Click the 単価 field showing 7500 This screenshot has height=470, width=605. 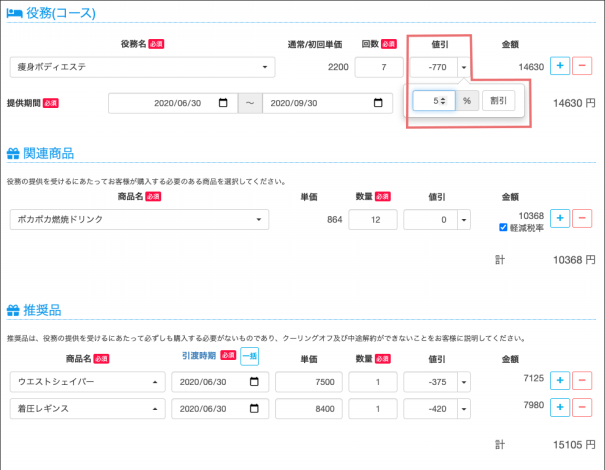tap(309, 382)
